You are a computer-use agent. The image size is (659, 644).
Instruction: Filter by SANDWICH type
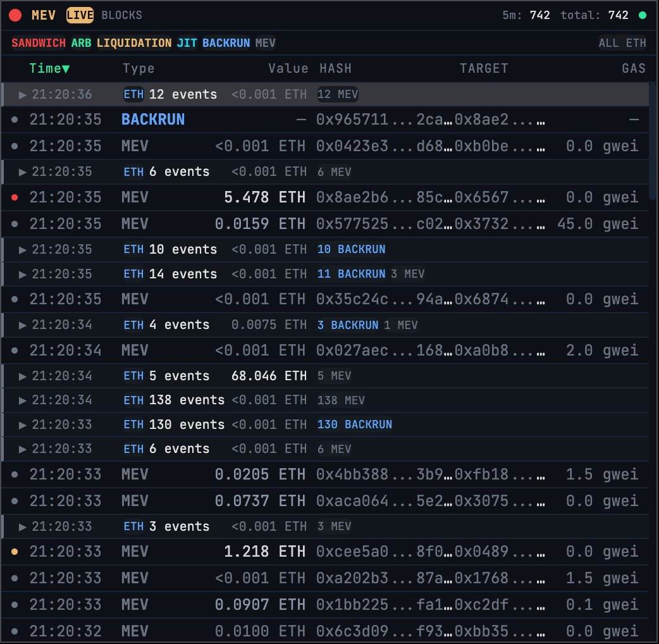click(38, 43)
